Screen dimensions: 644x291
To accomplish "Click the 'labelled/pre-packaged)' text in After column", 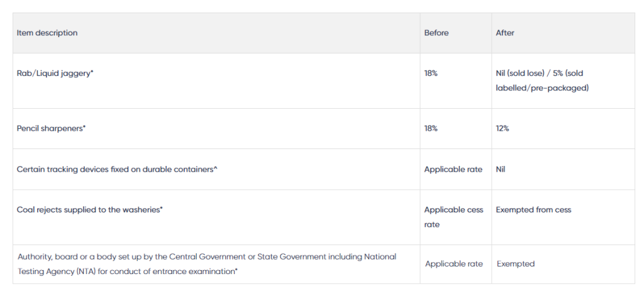I will [542, 88].
